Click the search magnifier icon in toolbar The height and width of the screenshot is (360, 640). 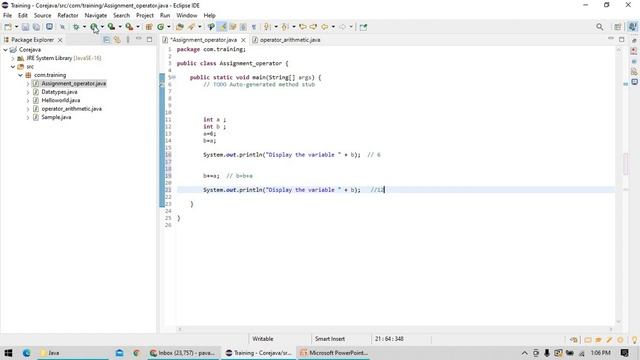600,27
